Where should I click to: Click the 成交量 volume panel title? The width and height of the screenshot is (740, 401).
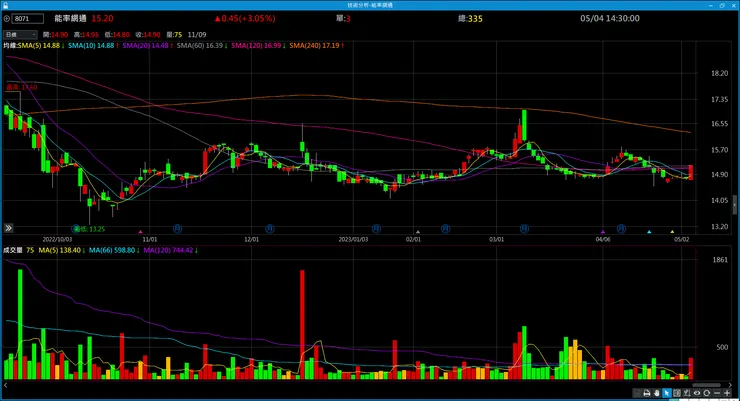tap(13, 251)
